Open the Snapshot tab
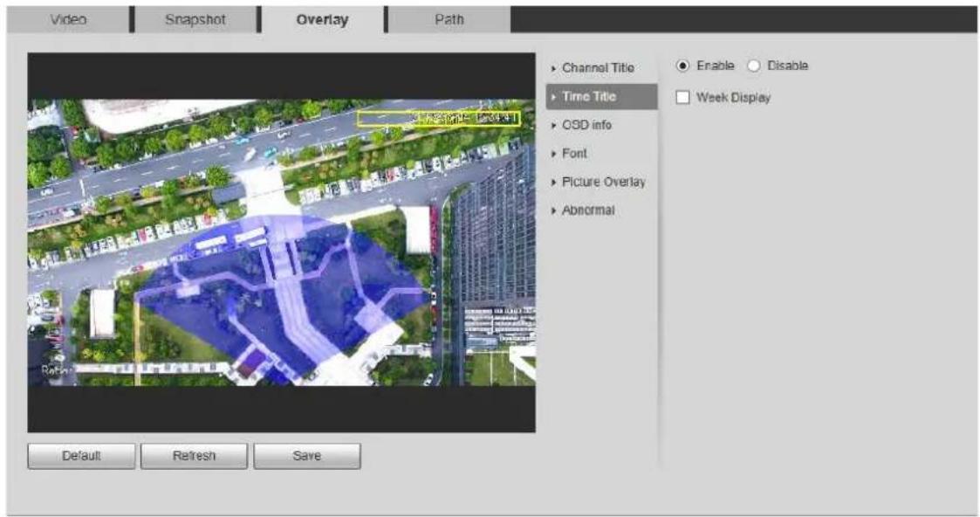Viewport: 980px width, 517px height. click(195, 19)
